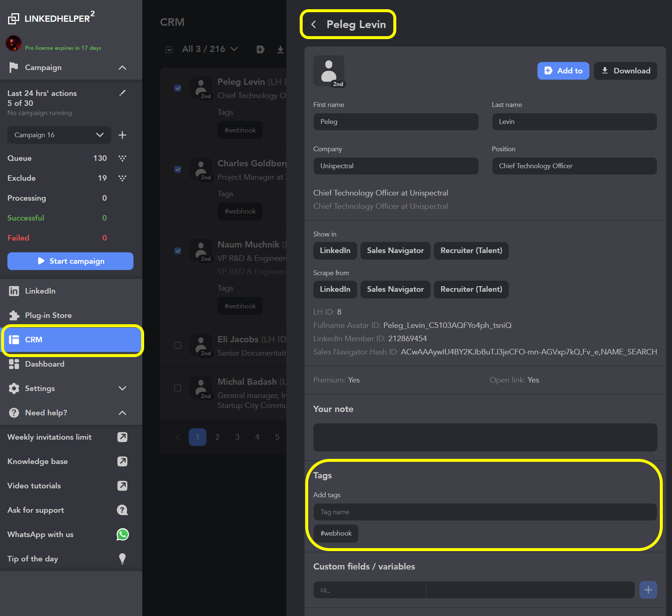Open the Successful list
Screen dimensions: 672x616
(x=57, y=218)
